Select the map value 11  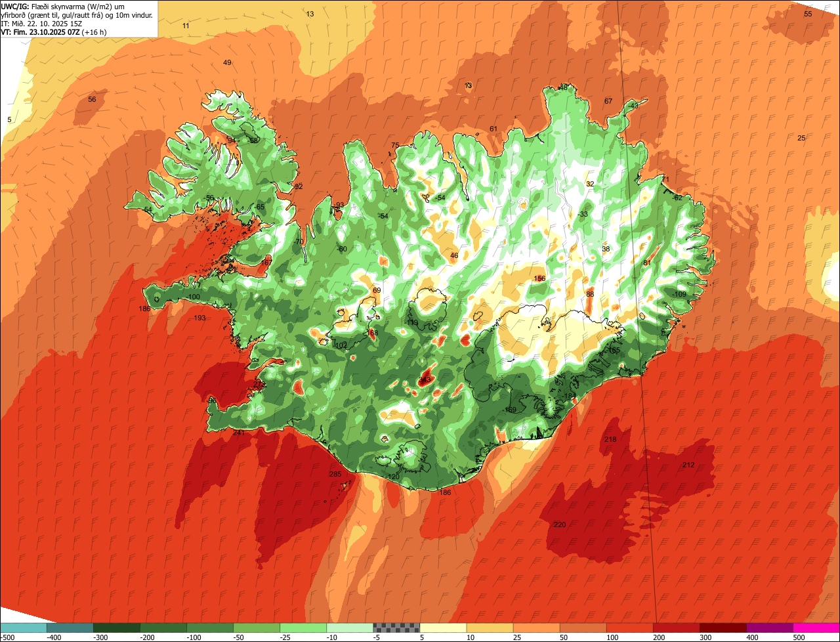pyautogui.click(x=186, y=26)
